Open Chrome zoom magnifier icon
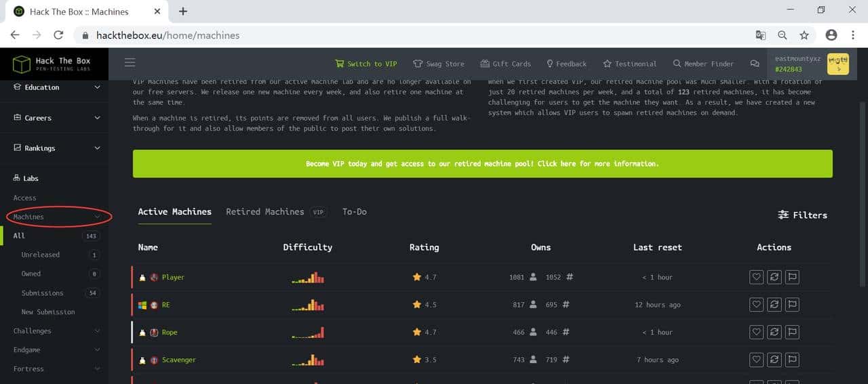The width and height of the screenshot is (868, 384). pyautogui.click(x=783, y=35)
